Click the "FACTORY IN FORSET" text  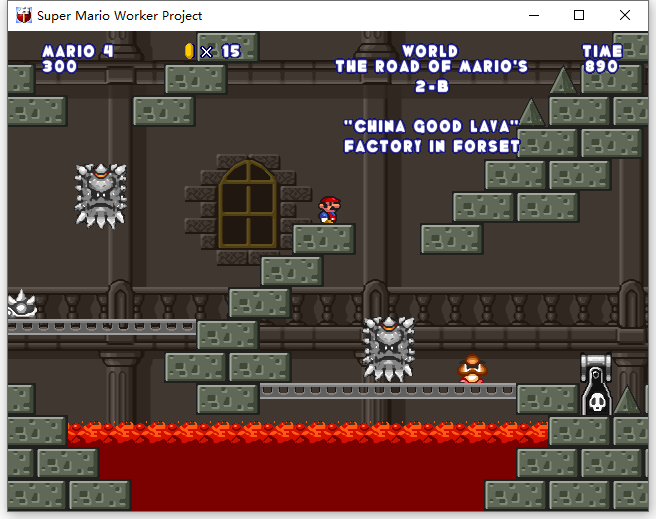pos(432,146)
